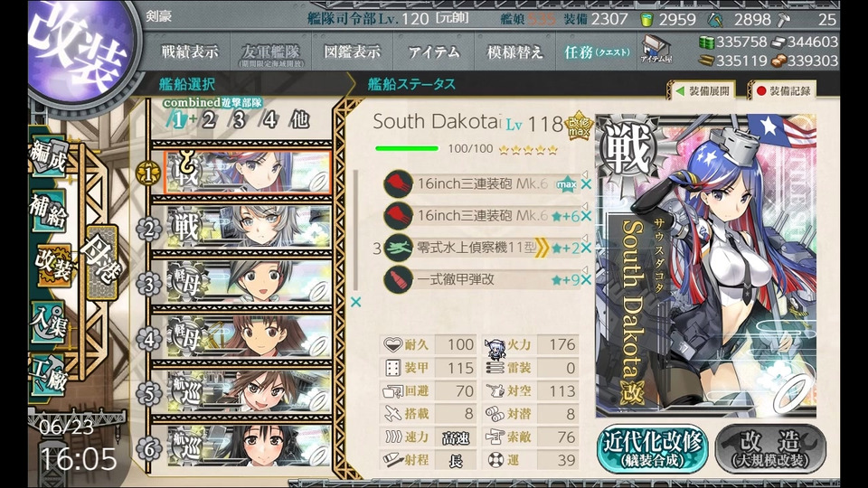The height and width of the screenshot is (488, 868).
Task: Open the 図鑑表示 encyclopedia menu
Action: point(352,52)
